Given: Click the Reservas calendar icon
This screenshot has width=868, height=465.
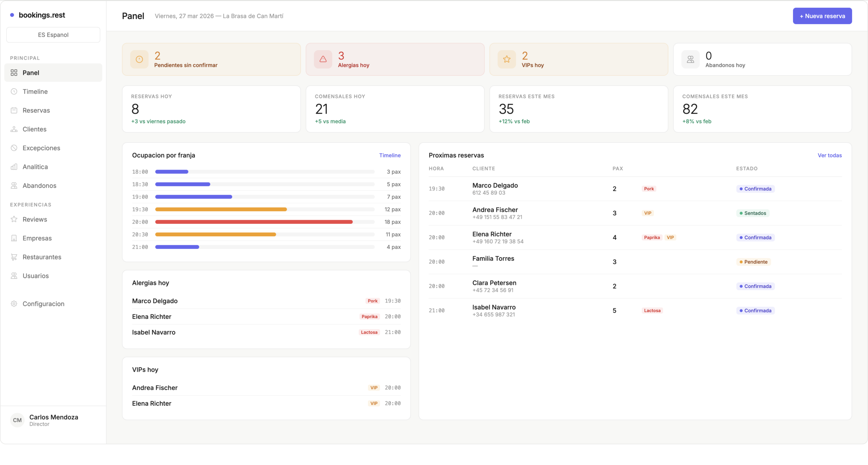Looking at the screenshot, I should (14, 110).
